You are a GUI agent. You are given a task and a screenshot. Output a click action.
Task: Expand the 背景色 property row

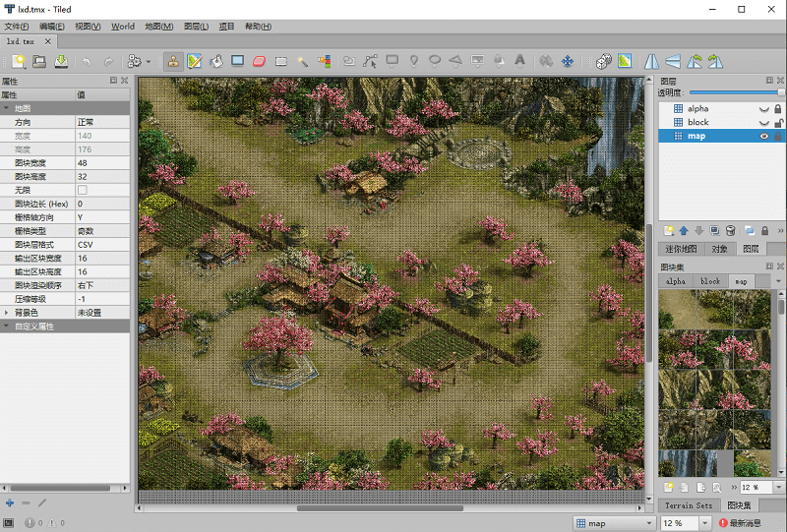[x=6, y=313]
